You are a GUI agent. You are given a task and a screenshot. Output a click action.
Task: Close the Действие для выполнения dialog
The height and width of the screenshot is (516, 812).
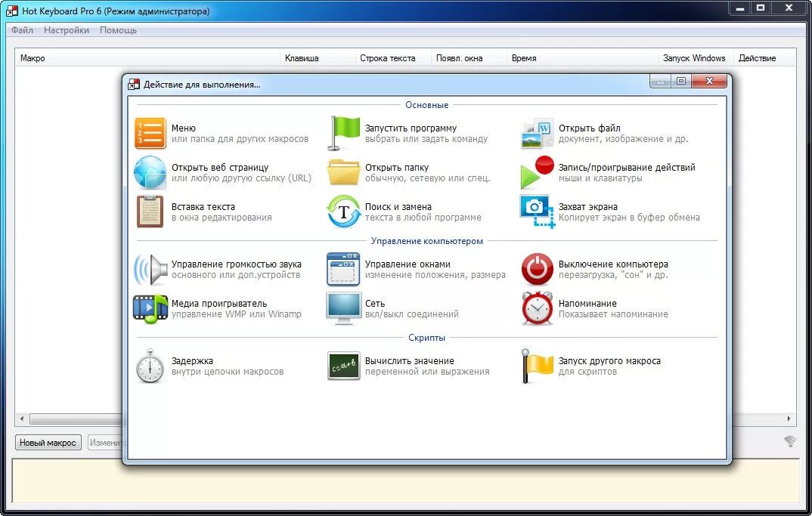pyautogui.click(x=709, y=81)
